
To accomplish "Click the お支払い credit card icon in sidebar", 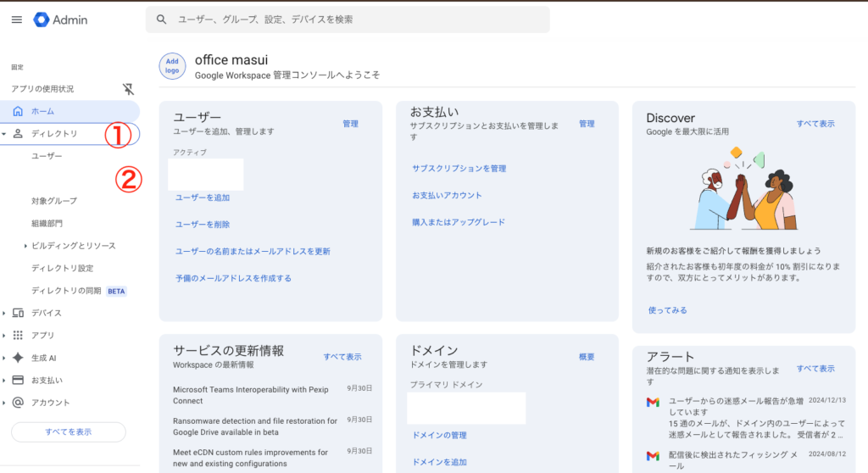I will click(18, 380).
